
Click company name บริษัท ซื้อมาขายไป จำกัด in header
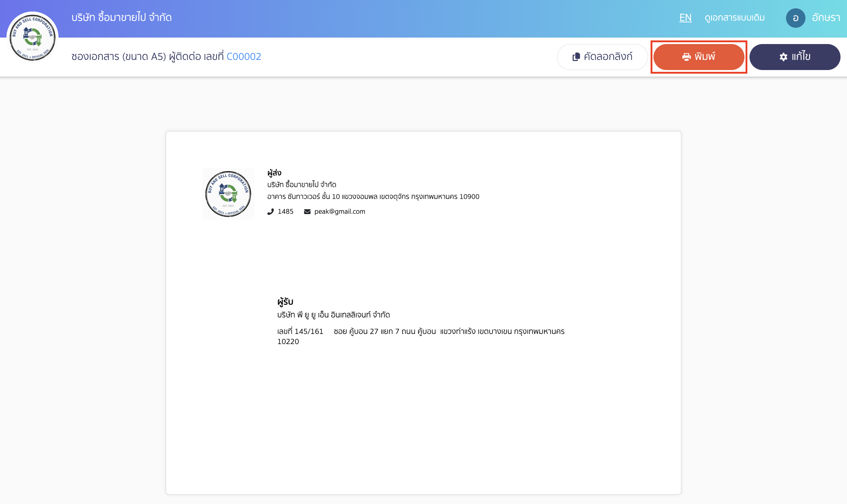click(x=122, y=17)
